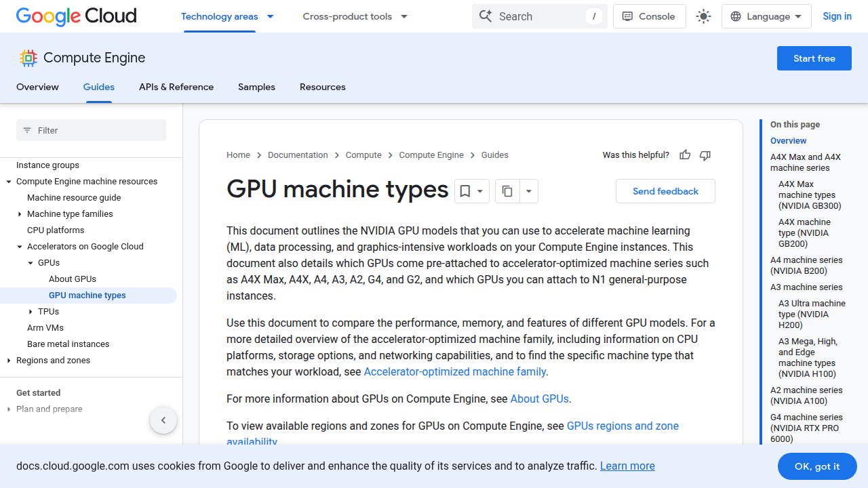The height and width of the screenshot is (488, 868).
Task: Jump to G4 machine series (NVIDIA RTX PRO 6000)
Action: tap(806, 428)
